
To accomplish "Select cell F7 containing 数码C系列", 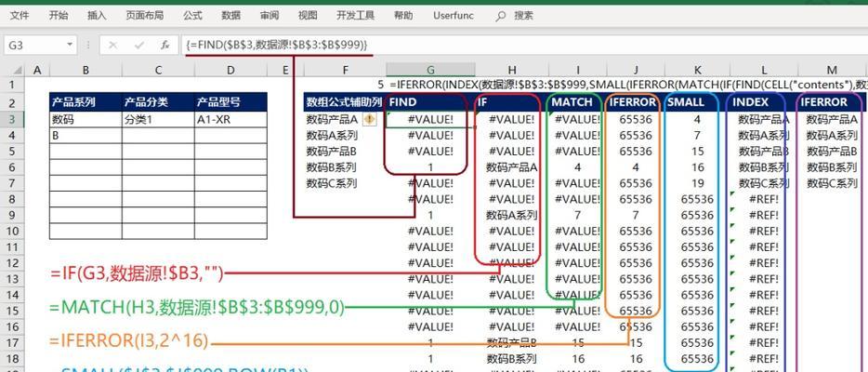I will tap(345, 183).
